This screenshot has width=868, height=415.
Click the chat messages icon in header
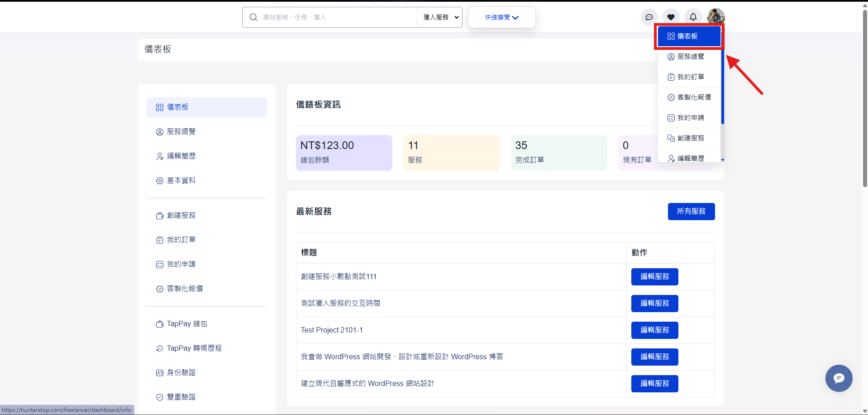click(649, 17)
